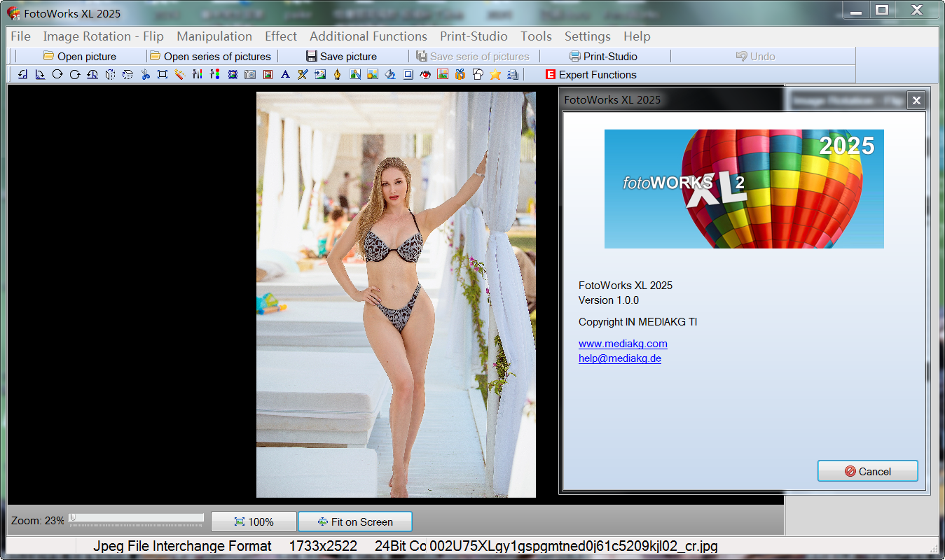Open the Image Rotation - Flip menu
945x560 pixels.
103,36
